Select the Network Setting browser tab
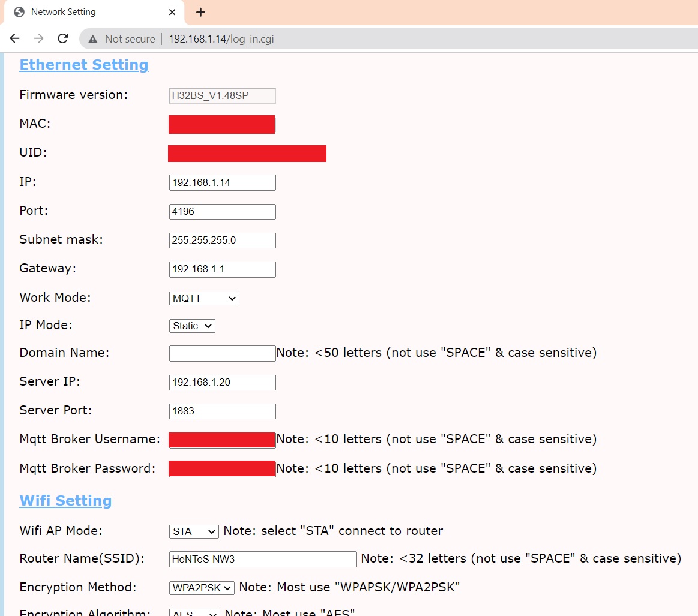 click(x=84, y=12)
